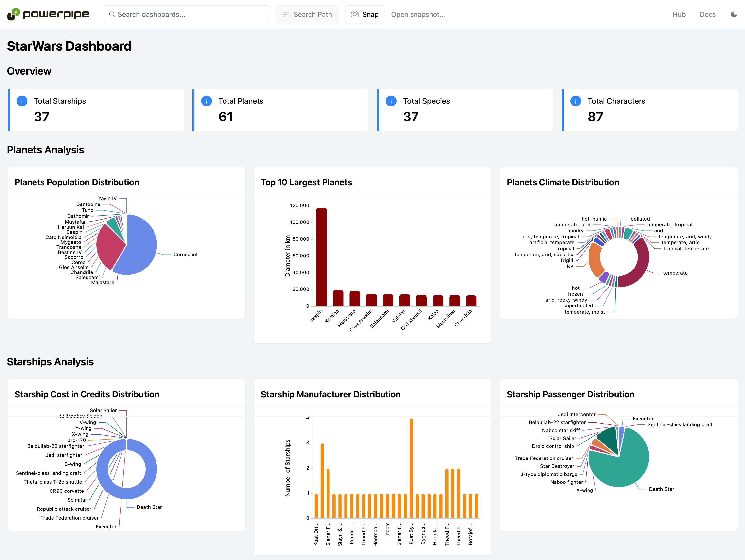Image resolution: width=745 pixels, height=560 pixels.
Task: Click the Powerpipe logo
Action: coord(49,14)
